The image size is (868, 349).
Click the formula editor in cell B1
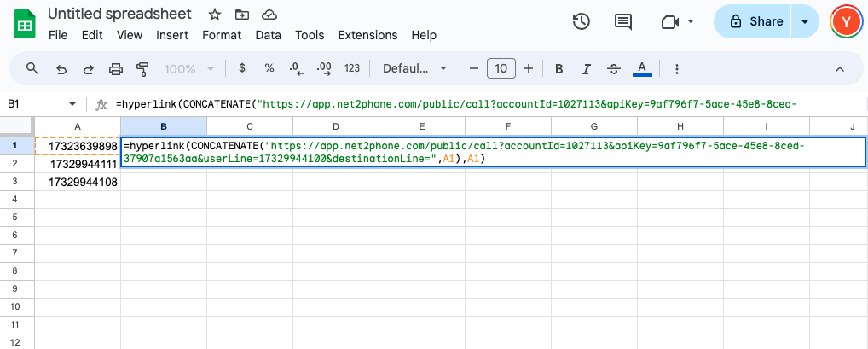point(493,152)
